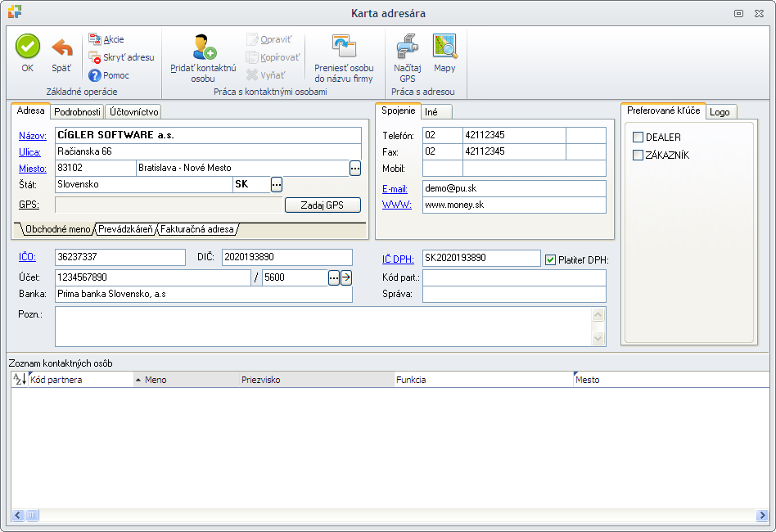Click the Ulica link label

click(29, 152)
